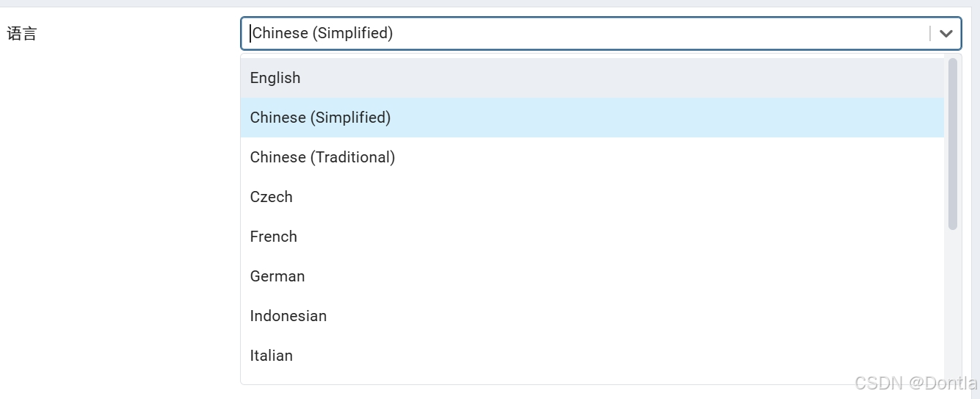
Task: Click the language dropdown chevron arrow
Action: click(946, 34)
